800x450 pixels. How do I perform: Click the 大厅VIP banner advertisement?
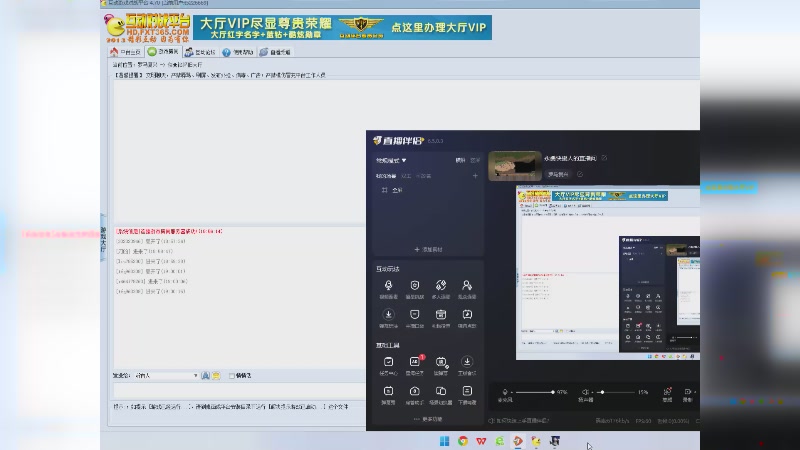pyautogui.click(x=342, y=27)
